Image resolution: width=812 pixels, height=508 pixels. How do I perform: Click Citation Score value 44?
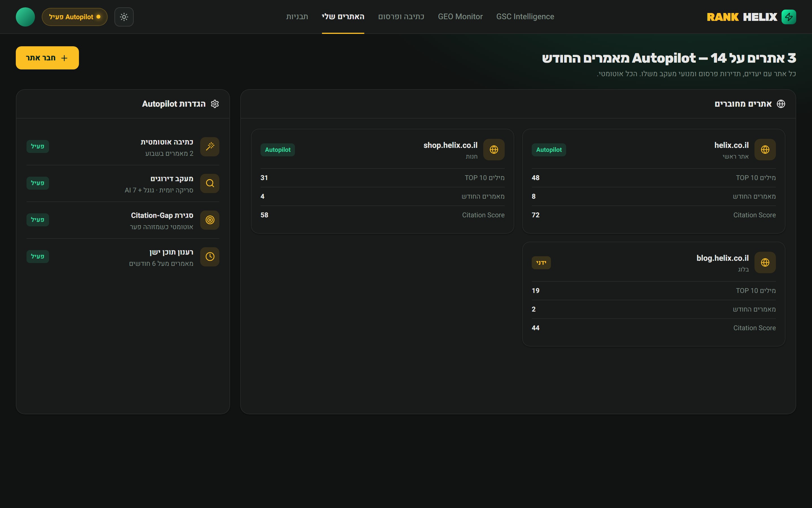[535, 328]
